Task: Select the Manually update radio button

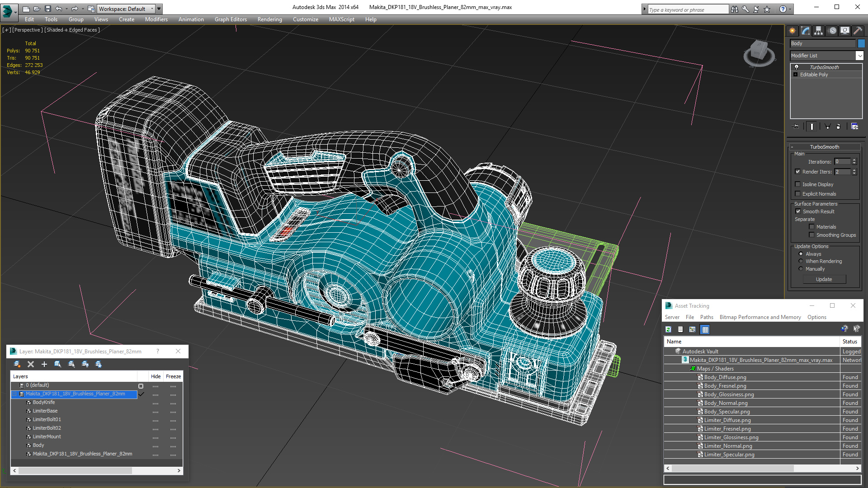Action: 801,269
